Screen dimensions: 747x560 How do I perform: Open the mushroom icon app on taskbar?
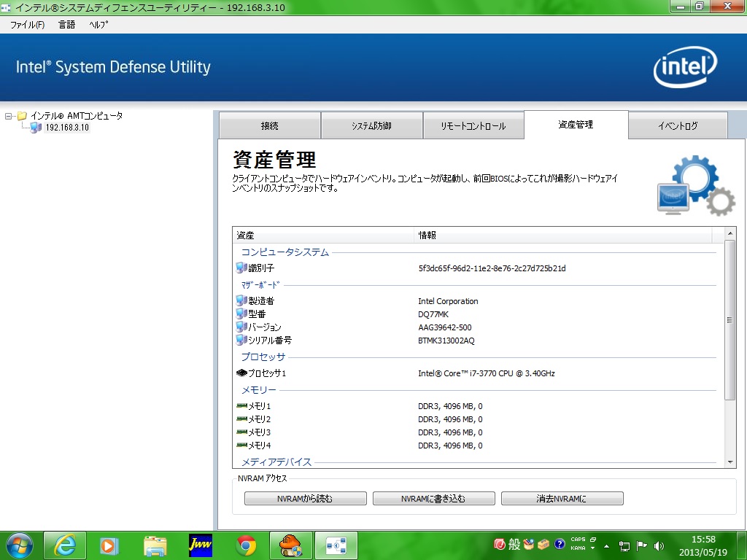pos(290,545)
